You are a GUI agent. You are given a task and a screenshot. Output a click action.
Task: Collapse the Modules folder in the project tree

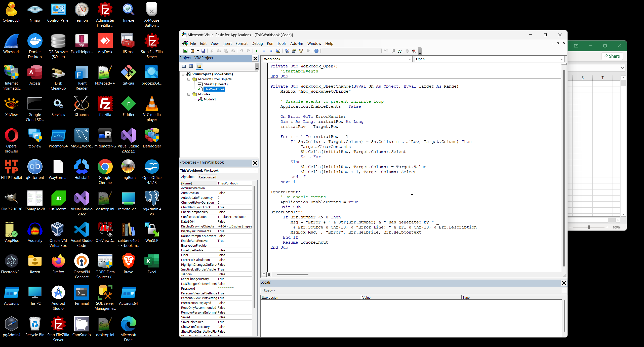point(189,94)
